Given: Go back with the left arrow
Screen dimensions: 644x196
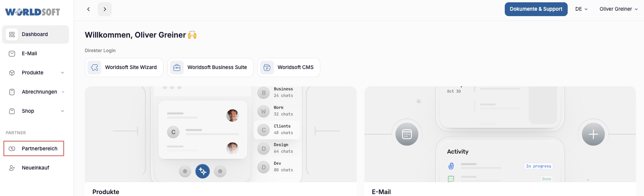Looking at the screenshot, I should click(89, 9).
